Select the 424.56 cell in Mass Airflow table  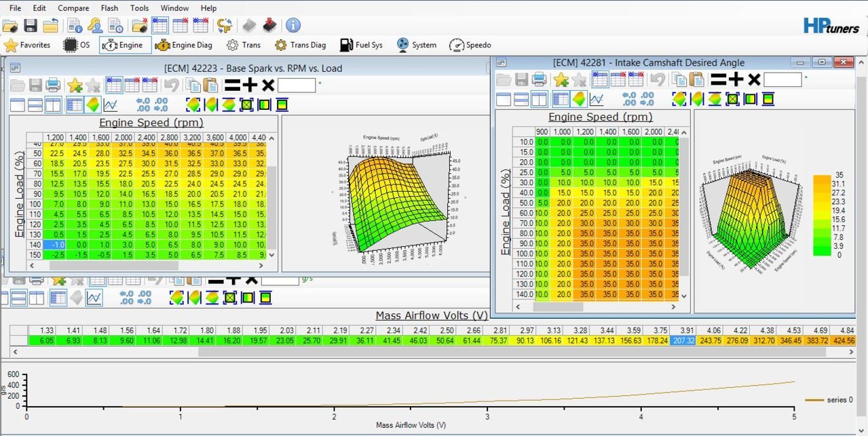point(842,340)
